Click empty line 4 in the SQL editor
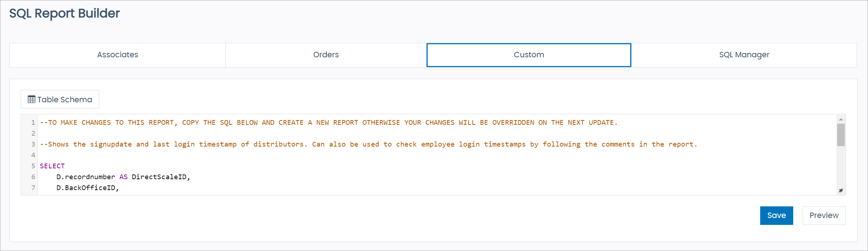Image resolution: width=868 pixels, height=251 pixels. click(x=437, y=155)
